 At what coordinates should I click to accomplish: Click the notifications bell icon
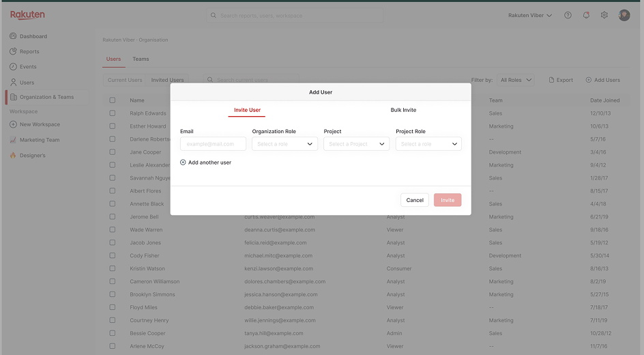586,15
